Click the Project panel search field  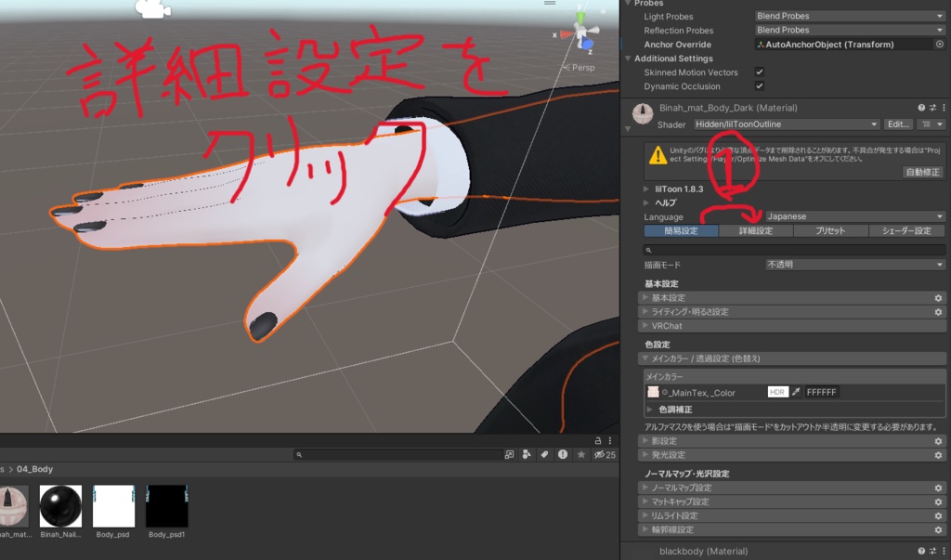point(397,454)
